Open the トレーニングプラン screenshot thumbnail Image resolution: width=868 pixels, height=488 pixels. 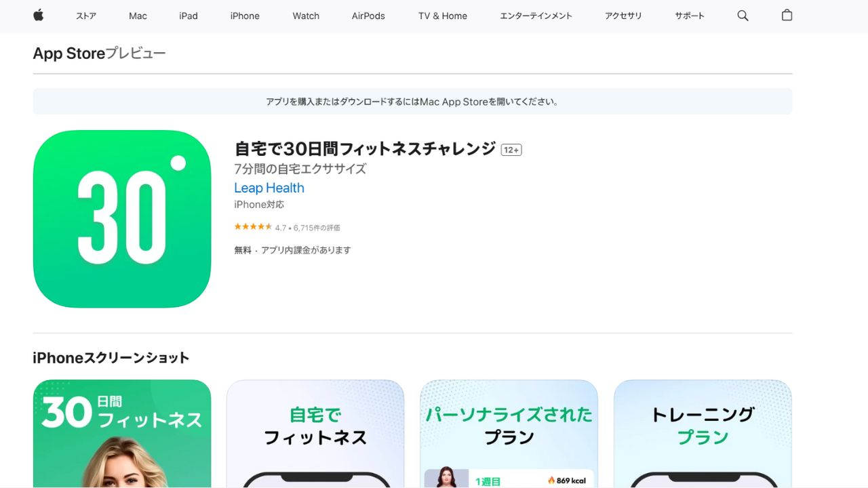703,434
